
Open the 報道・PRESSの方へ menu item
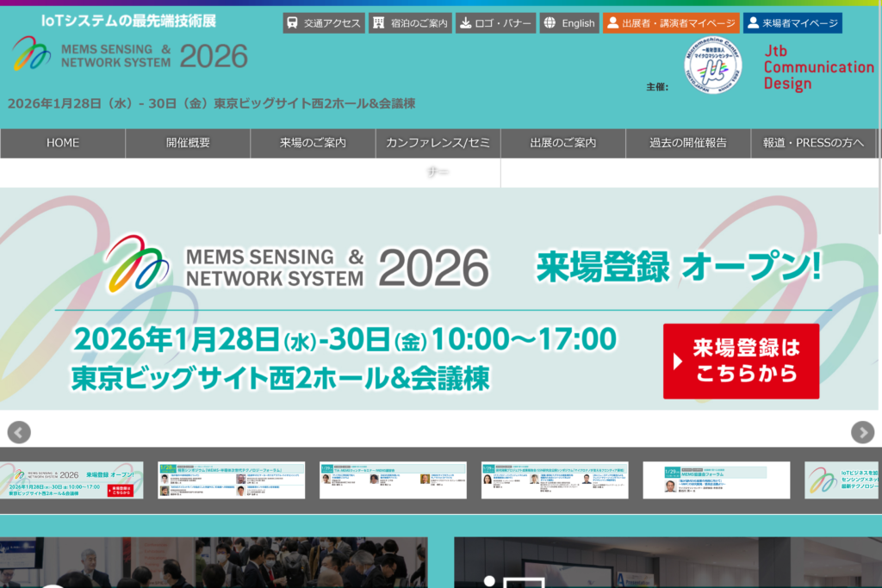pos(813,143)
